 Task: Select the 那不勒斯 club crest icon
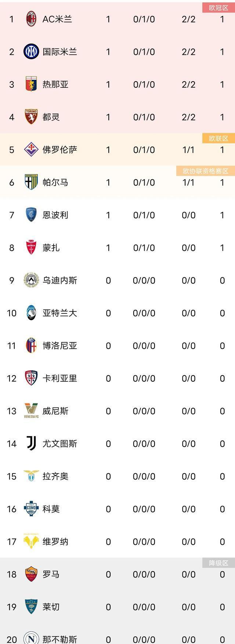pos(31,639)
